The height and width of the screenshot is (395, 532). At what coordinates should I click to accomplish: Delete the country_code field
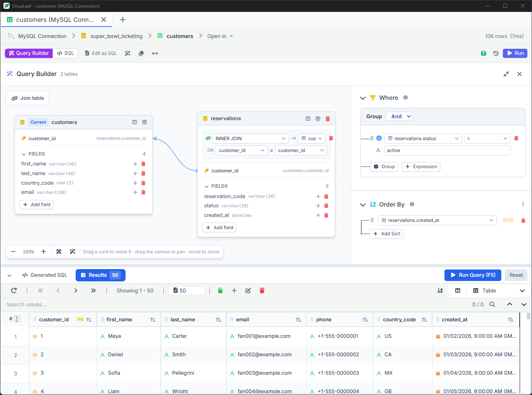[x=143, y=183]
